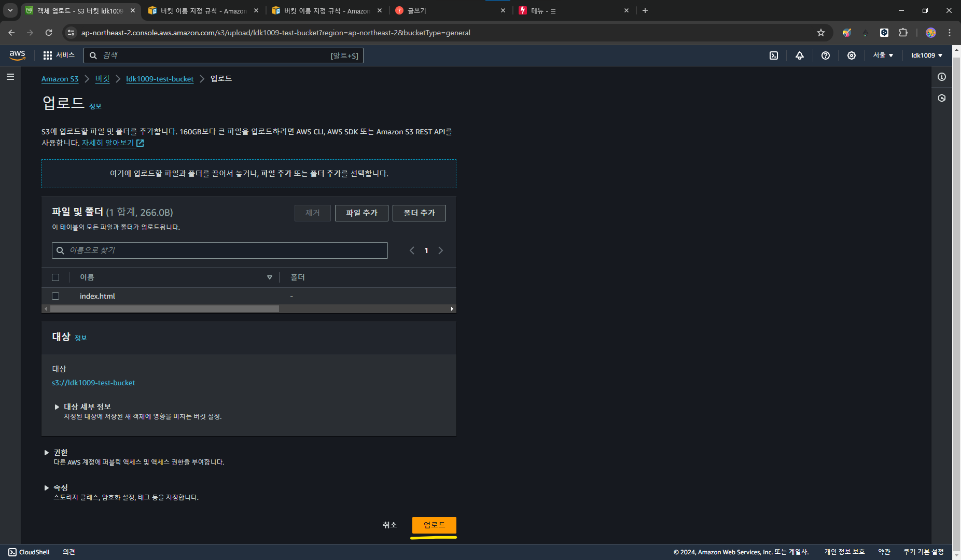Click the search magnifier in 이름으로 찾기
Screen dimensions: 961x560
coord(60,250)
